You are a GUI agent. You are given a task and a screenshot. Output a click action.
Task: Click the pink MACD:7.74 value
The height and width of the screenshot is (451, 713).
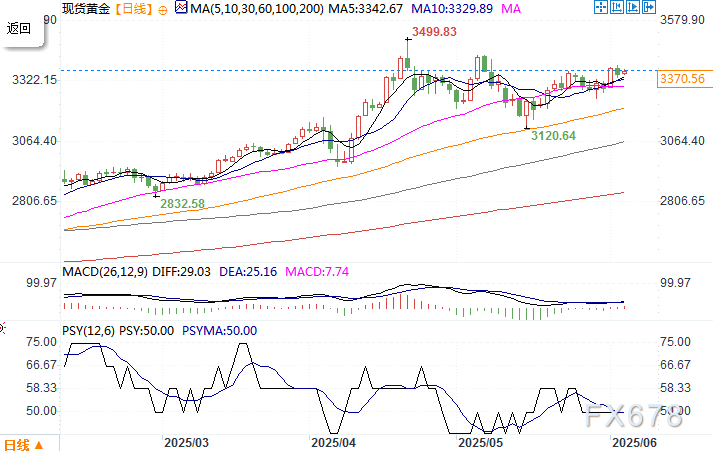pyautogui.click(x=320, y=271)
